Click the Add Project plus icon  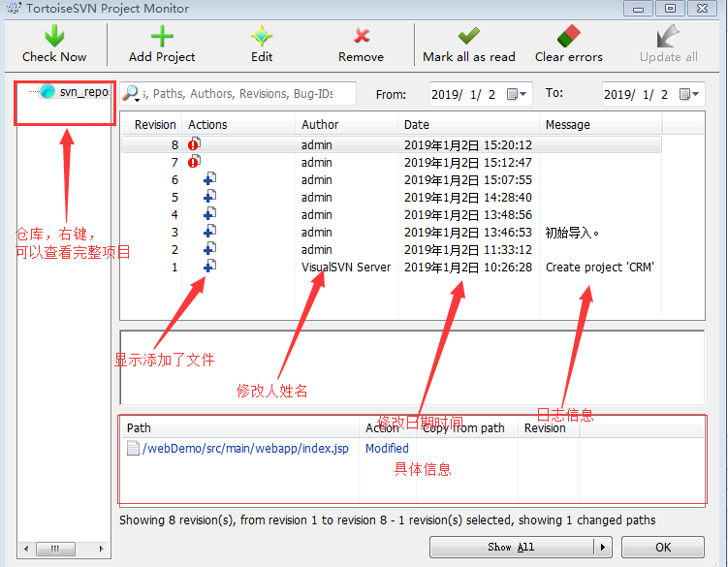tap(162, 36)
